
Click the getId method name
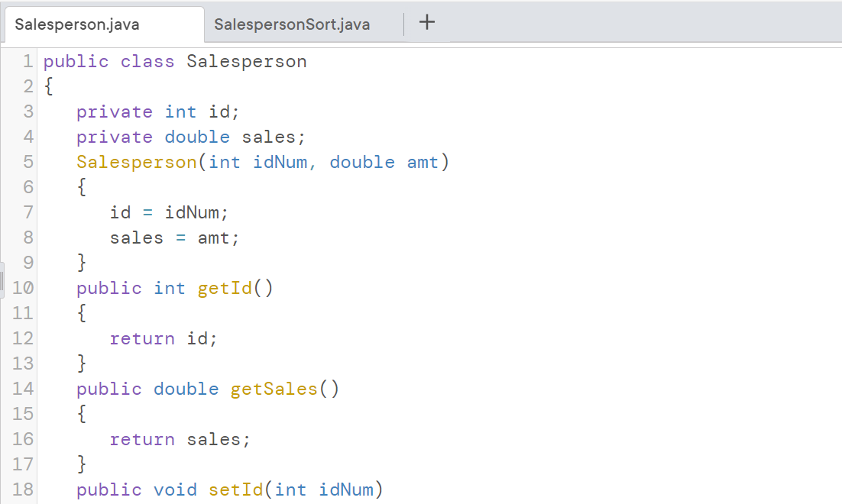tap(224, 288)
